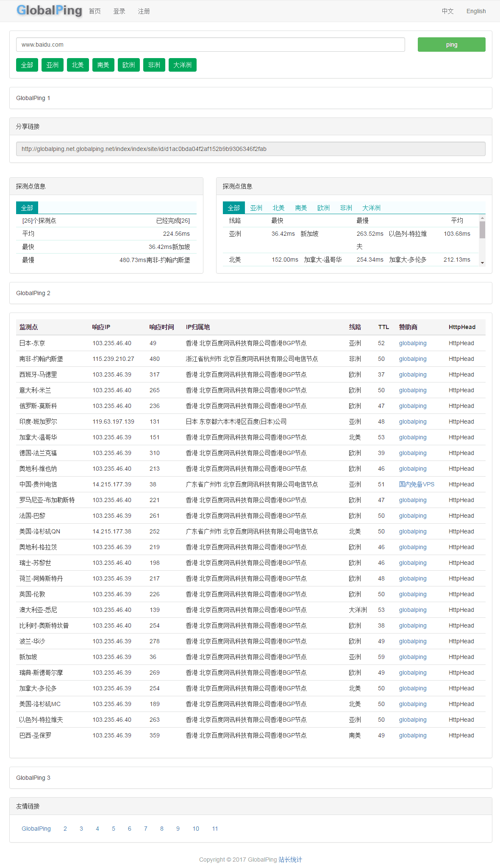Click the 美国-洛杉矶QN monitor point
This screenshot has width=500, height=868.
point(40,531)
